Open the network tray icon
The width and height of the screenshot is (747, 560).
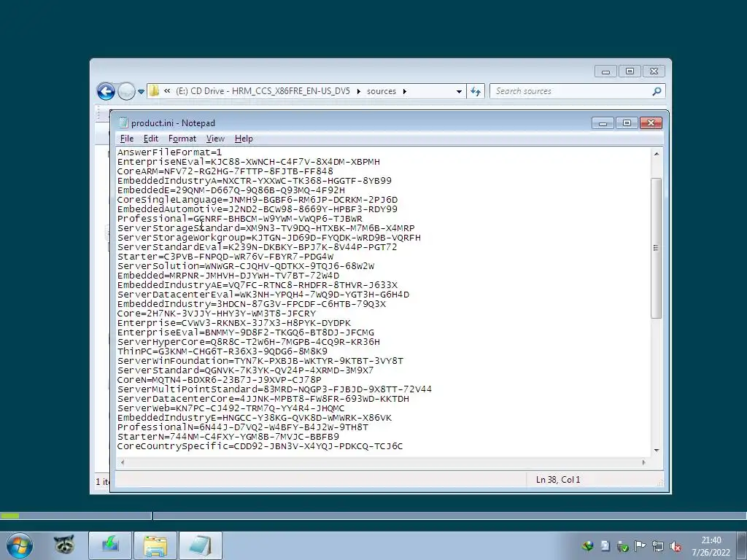point(658,546)
